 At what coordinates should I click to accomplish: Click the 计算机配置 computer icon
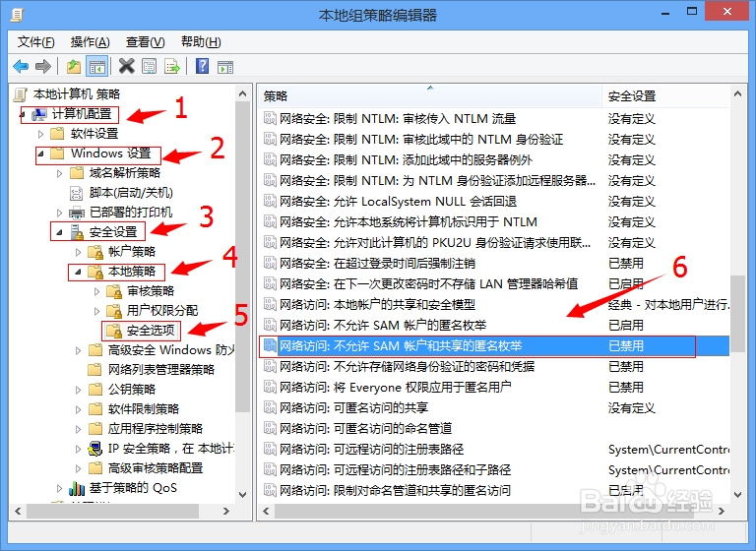coord(39,114)
